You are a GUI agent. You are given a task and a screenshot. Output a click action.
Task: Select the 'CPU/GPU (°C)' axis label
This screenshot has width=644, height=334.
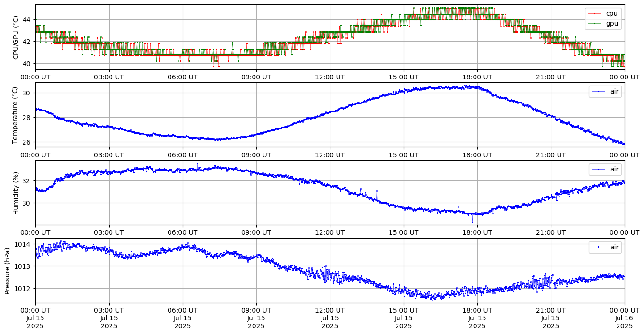point(16,37)
